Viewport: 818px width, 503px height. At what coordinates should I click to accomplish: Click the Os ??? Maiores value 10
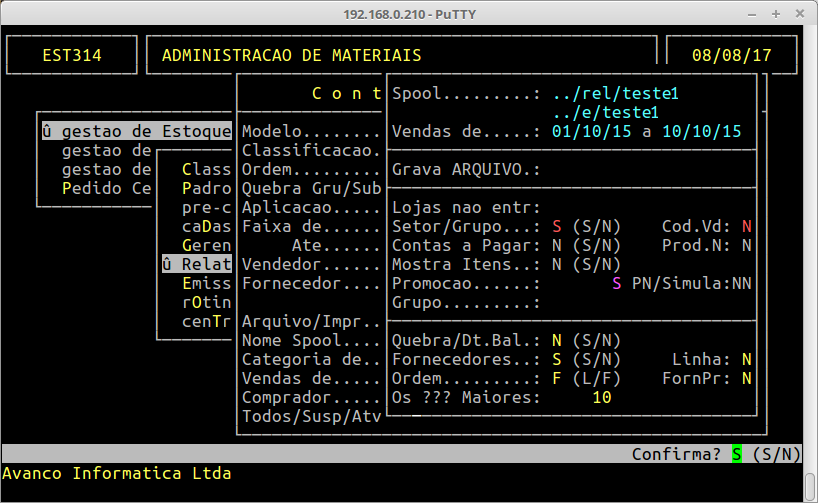pyautogui.click(x=601, y=397)
